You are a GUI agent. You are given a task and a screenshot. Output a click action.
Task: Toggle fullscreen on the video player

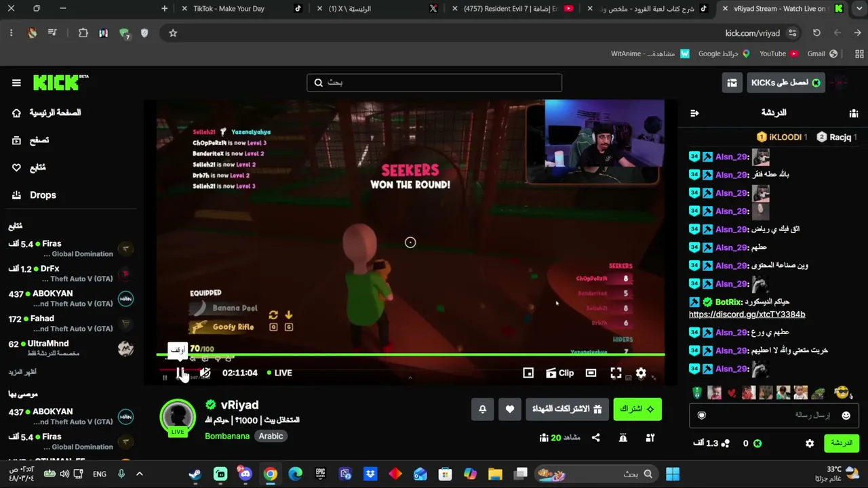coord(616,373)
